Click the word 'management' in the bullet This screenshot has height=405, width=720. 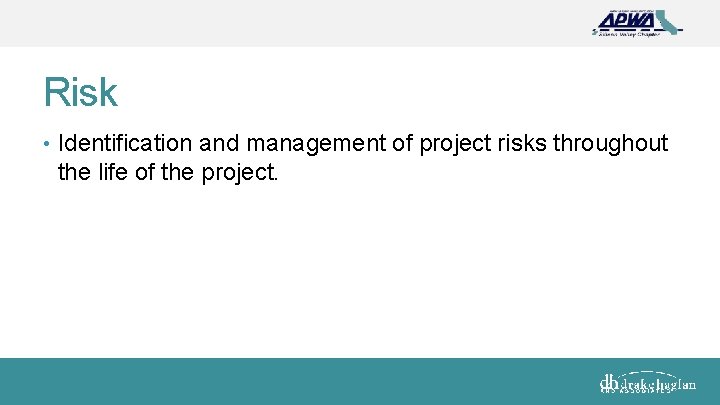click(316, 144)
